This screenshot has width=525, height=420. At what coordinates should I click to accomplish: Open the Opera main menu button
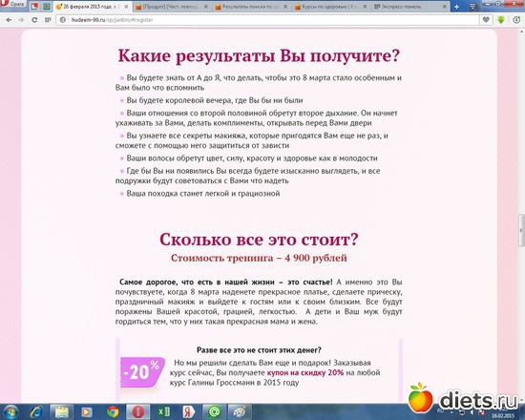(12, 5)
